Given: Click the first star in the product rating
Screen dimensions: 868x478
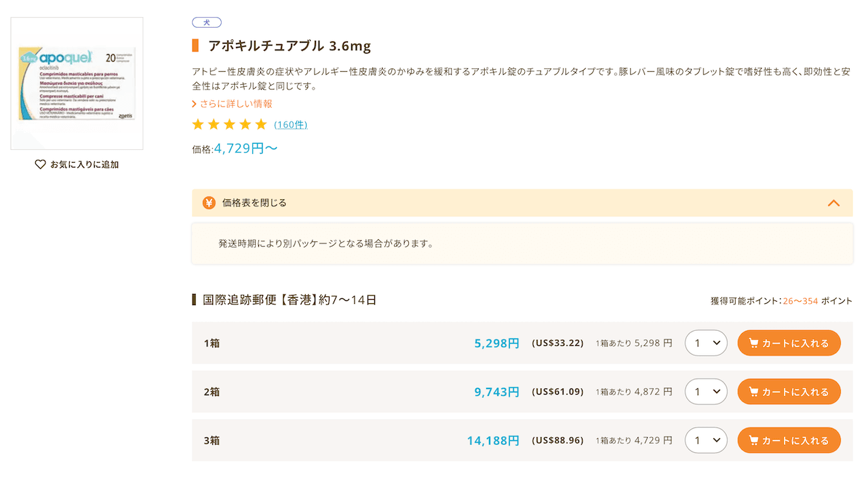Looking at the screenshot, I should click(198, 124).
